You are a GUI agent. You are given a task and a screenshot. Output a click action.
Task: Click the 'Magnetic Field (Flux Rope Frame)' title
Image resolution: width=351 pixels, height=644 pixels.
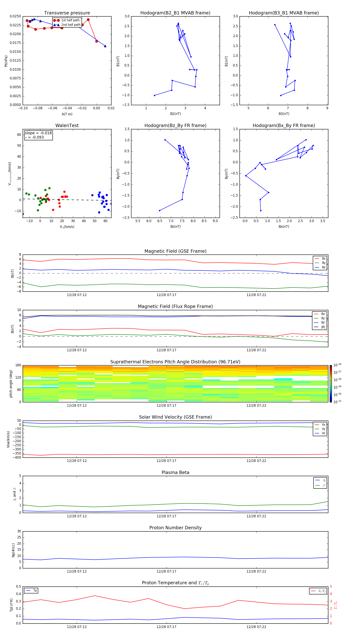point(175,307)
